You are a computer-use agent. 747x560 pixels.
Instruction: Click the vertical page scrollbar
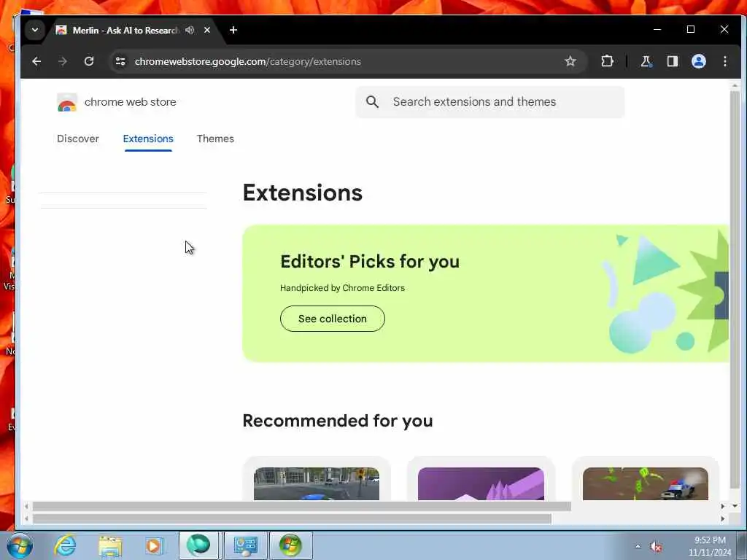click(x=735, y=289)
